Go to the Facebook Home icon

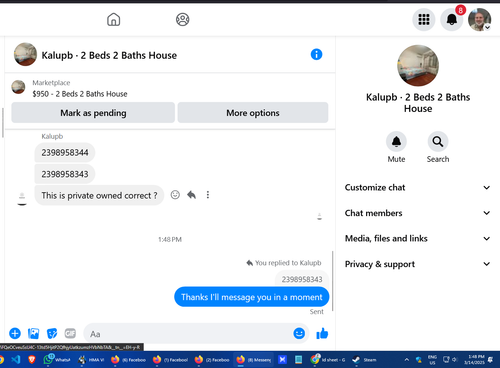(x=114, y=19)
